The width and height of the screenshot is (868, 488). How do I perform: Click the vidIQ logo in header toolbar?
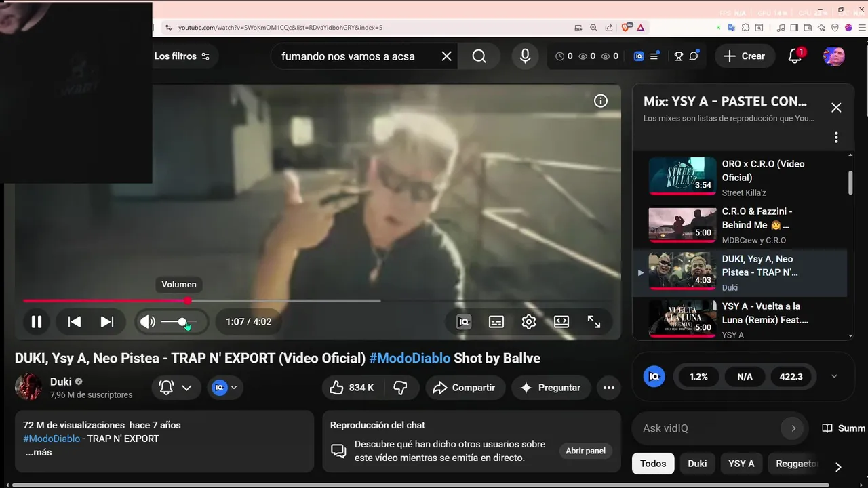pos(639,56)
